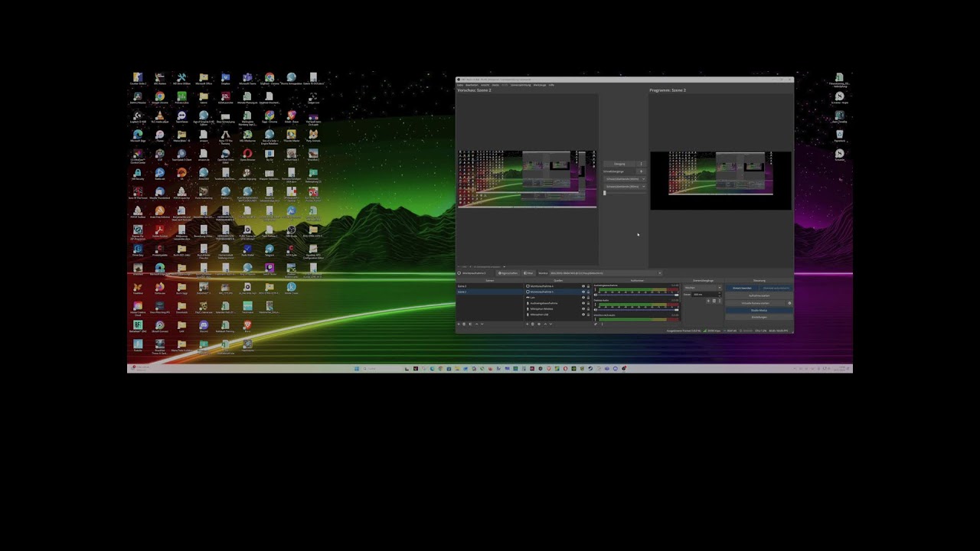The height and width of the screenshot is (551, 980).
Task: Lock the Mikrophon USB source
Action: (x=588, y=315)
